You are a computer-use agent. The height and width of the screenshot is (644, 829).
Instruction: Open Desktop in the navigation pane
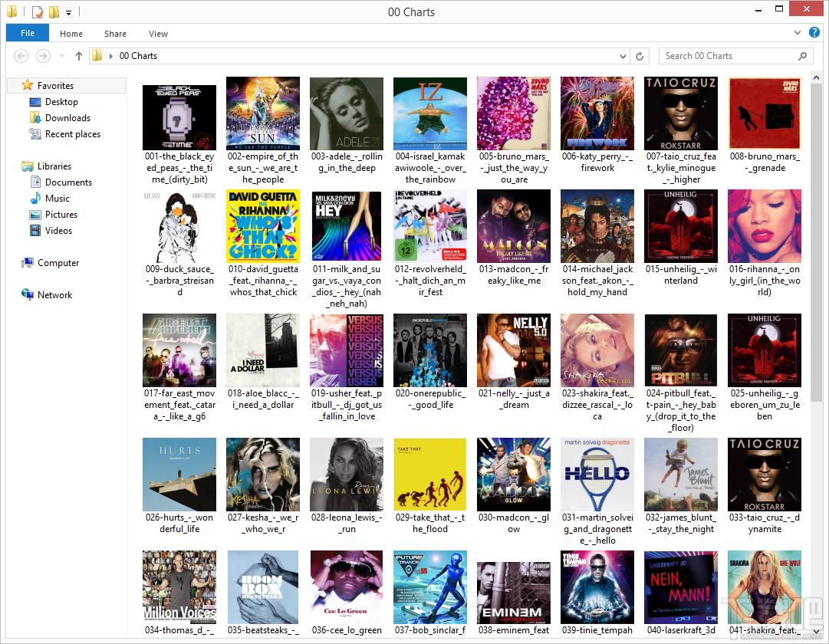click(x=61, y=102)
